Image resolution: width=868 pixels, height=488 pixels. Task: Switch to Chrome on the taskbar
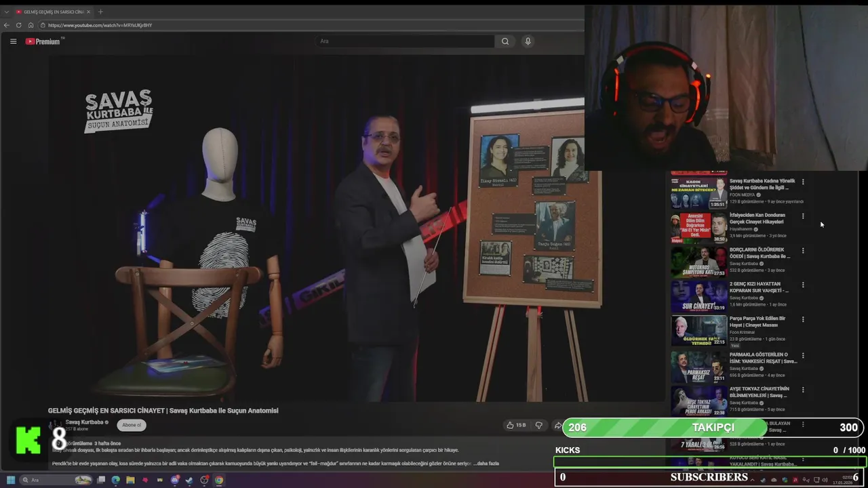219,480
